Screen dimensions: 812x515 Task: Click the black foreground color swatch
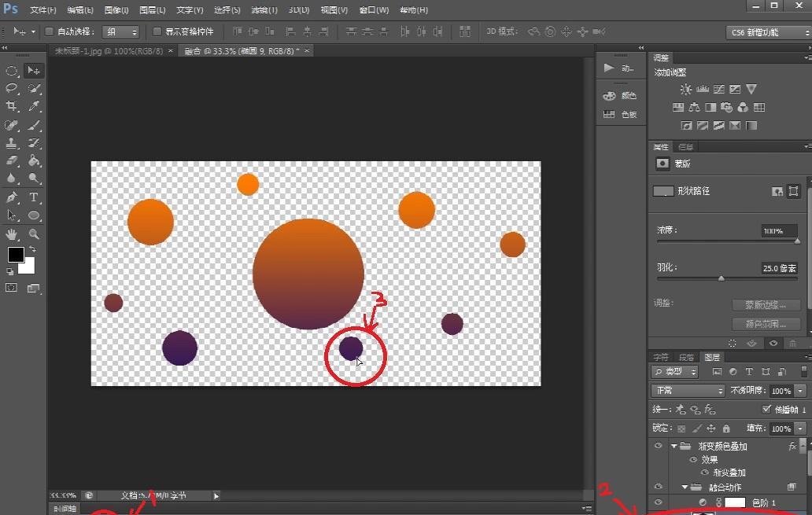[16, 255]
